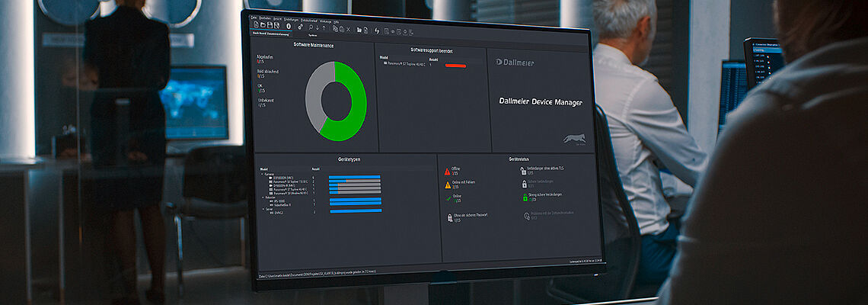Select the VideoNetBox II tree row
This screenshot has height=305, width=868.
(281, 205)
